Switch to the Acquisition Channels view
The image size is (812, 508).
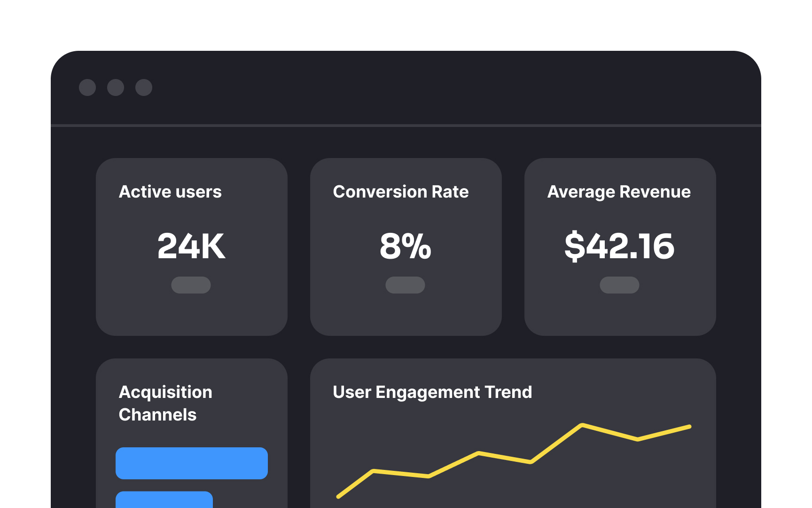166,403
